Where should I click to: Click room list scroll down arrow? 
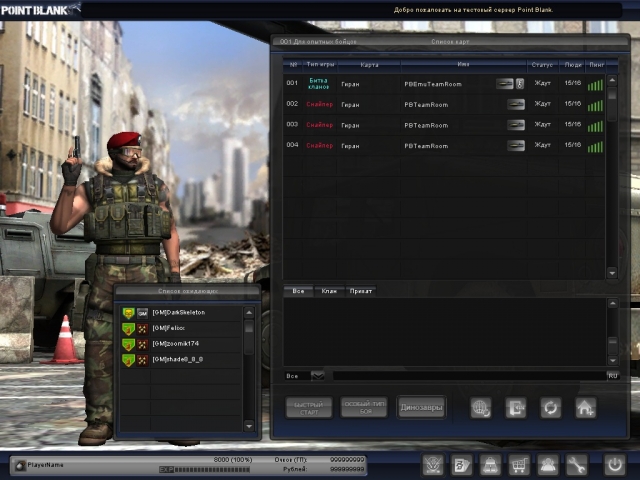coord(612,273)
